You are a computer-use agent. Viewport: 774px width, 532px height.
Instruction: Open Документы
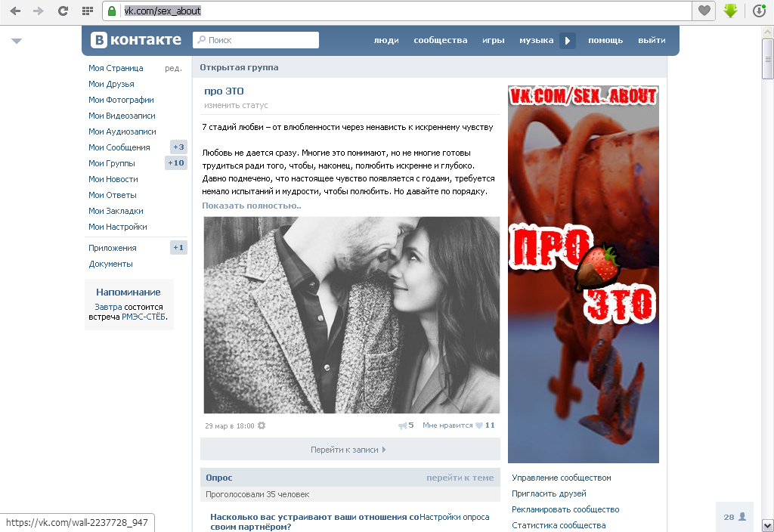tap(110, 264)
